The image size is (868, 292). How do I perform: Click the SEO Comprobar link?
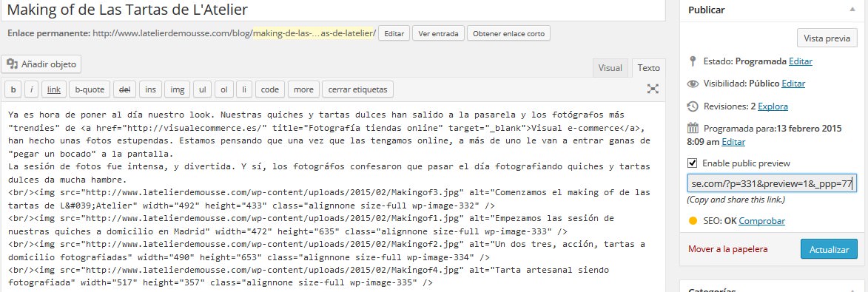(761, 221)
